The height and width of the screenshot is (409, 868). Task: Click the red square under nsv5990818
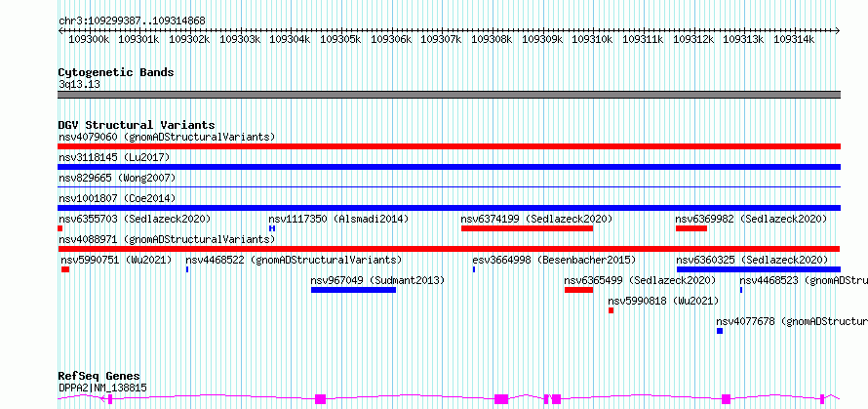(x=612, y=310)
